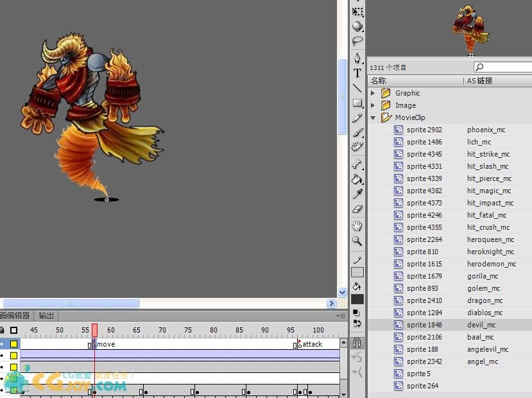The width and height of the screenshot is (532, 398).
Task: Select the Paint Bucket tool
Action: 357,179
